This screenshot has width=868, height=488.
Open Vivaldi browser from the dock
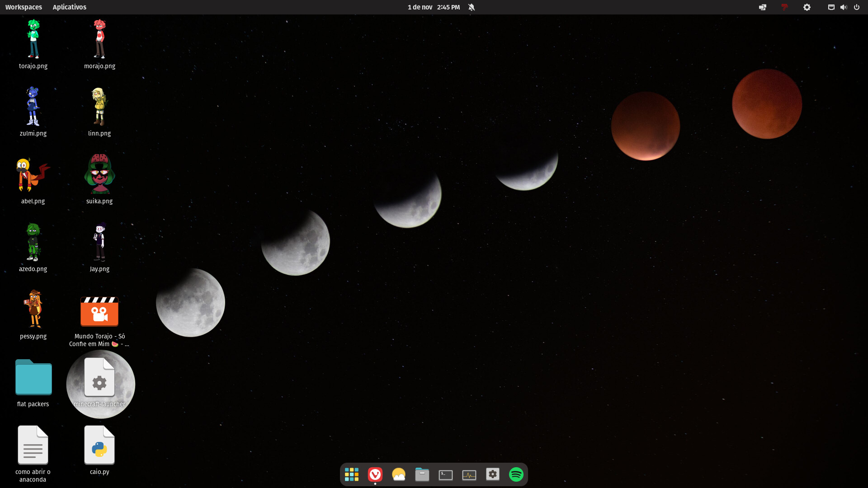click(375, 474)
